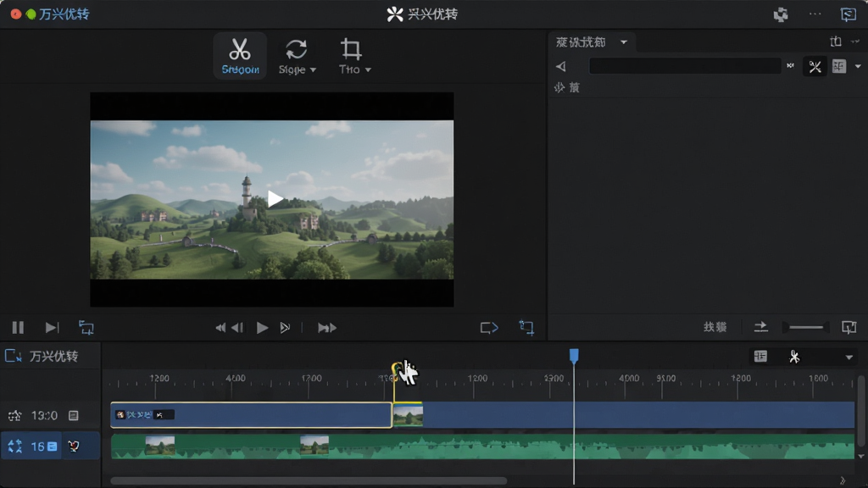Click the audio track arrows icon
Viewport: 868px width, 488px height.
[15, 446]
